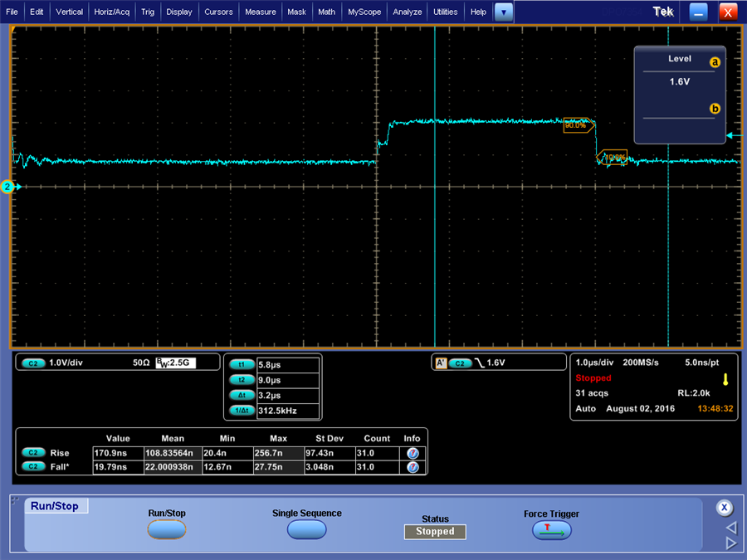Open info icon for Fall measurement
The image size is (747, 560).
[413, 467]
